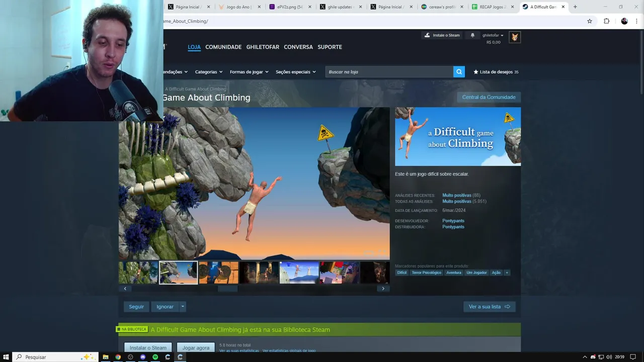Image resolution: width=644 pixels, height=362 pixels.
Task: Close the 'Jogo do Ano' tab
Action: (259, 7)
